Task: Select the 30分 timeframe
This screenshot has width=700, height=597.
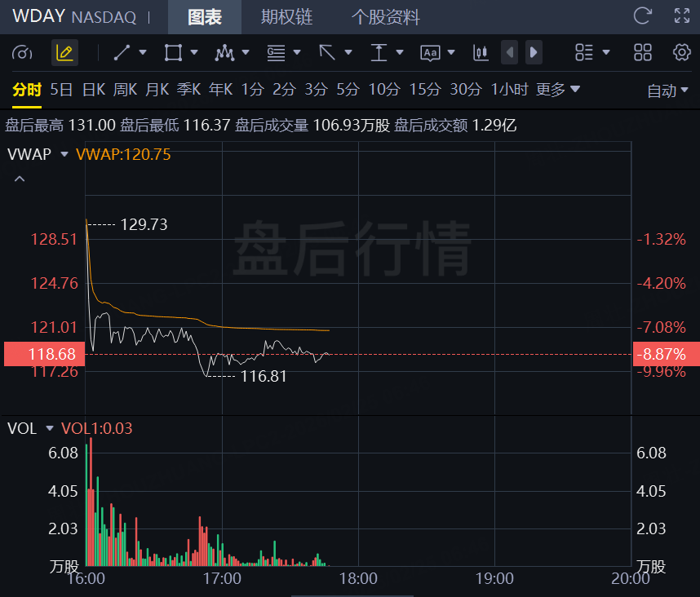Action: pyautogui.click(x=466, y=90)
